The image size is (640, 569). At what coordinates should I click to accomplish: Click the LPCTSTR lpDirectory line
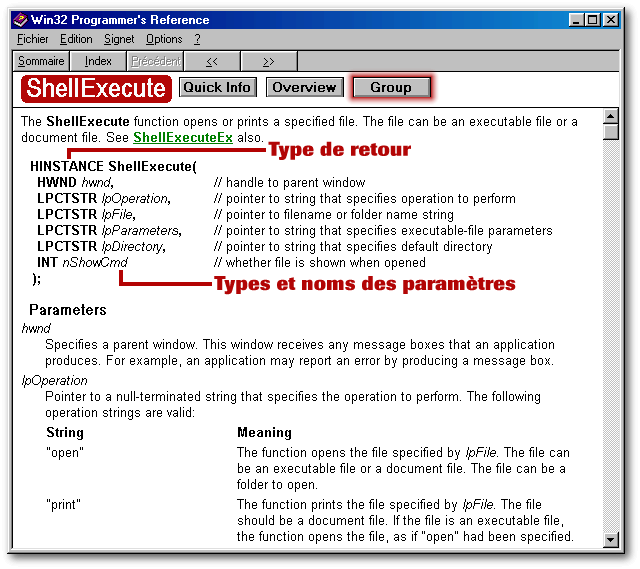[102, 247]
